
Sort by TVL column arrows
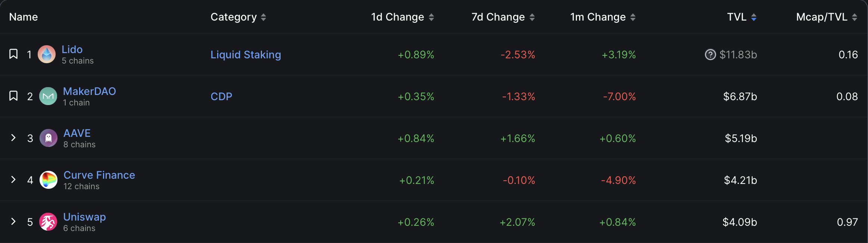click(x=754, y=17)
